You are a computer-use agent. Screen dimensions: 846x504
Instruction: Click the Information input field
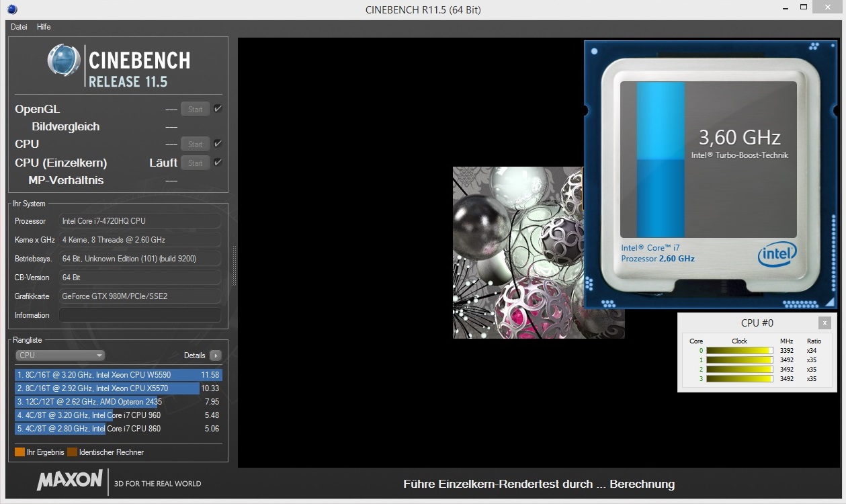tap(140, 315)
